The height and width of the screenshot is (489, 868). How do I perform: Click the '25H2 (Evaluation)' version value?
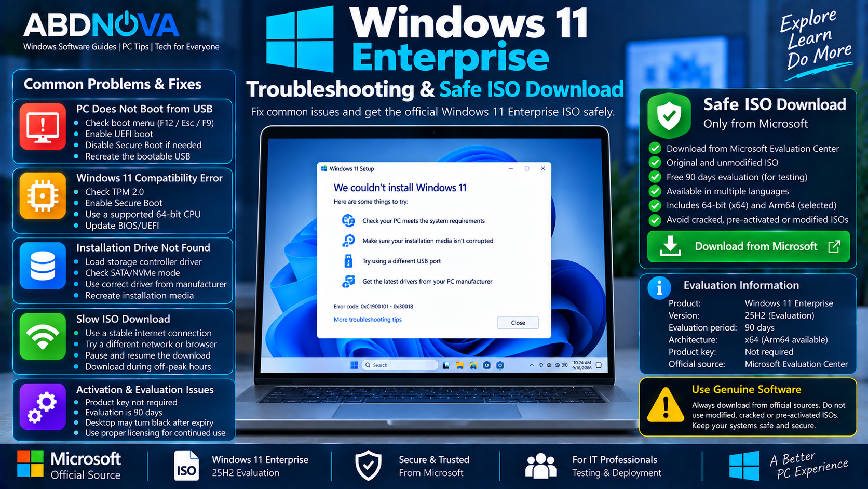point(779,315)
